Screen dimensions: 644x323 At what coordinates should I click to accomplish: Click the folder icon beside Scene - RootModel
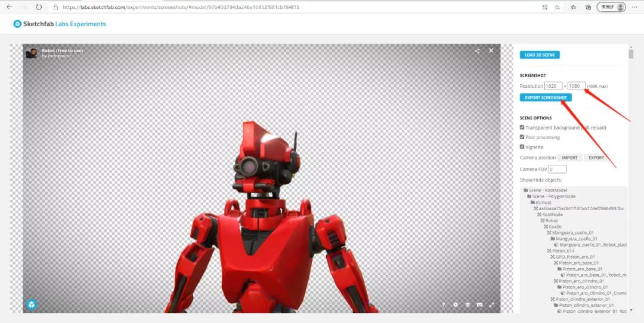(x=526, y=190)
